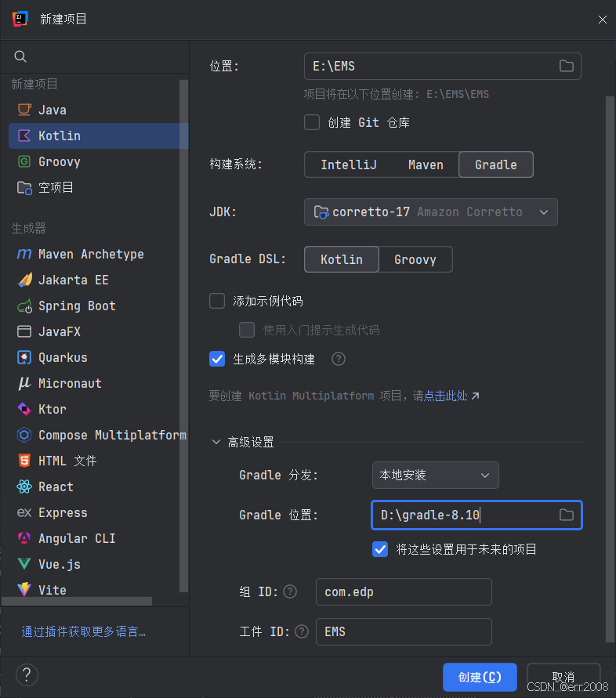The width and height of the screenshot is (616, 698).
Task: Select Maven build system
Action: (426, 165)
